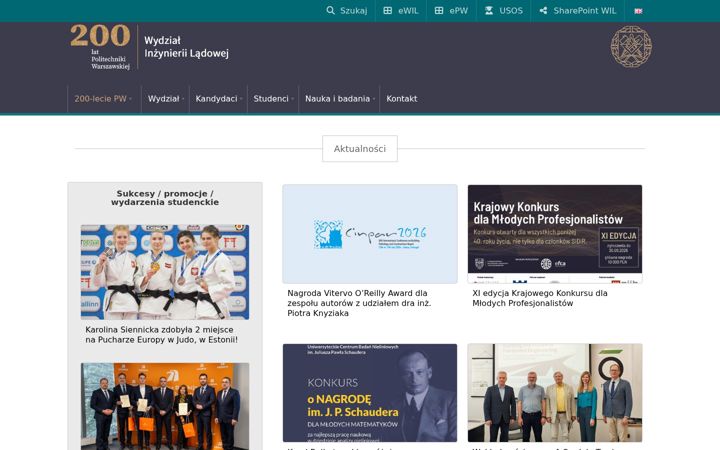The width and height of the screenshot is (720, 450).
Task: Expand the 200-lecie PW menu
Action: [x=103, y=99]
